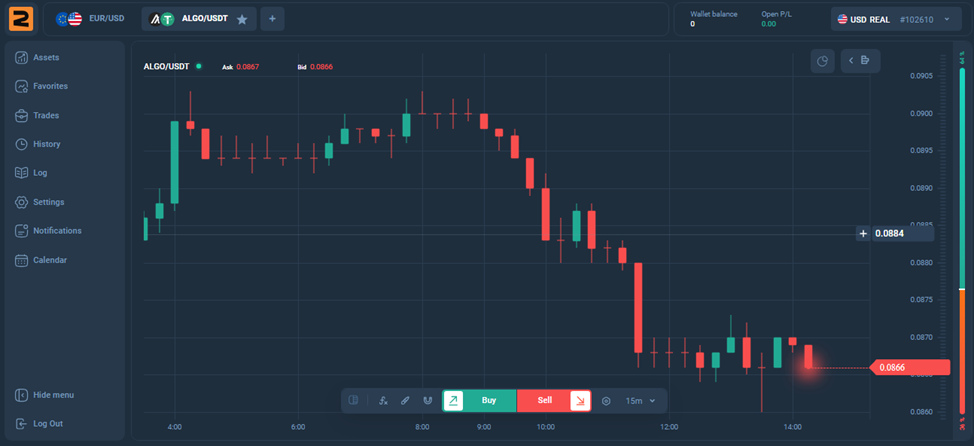Open the 15m timeframe dropdown
The width and height of the screenshot is (974, 446).
pos(640,401)
